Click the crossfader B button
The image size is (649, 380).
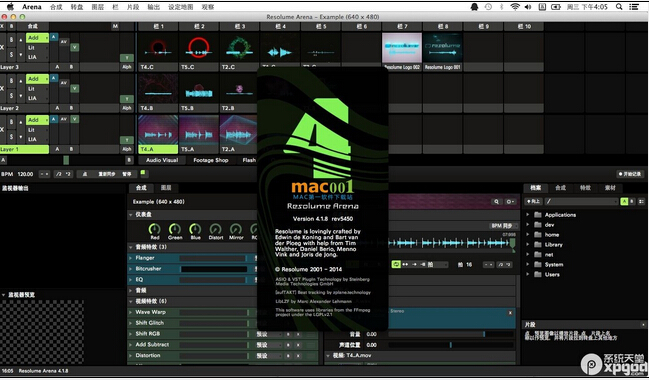[129, 160]
